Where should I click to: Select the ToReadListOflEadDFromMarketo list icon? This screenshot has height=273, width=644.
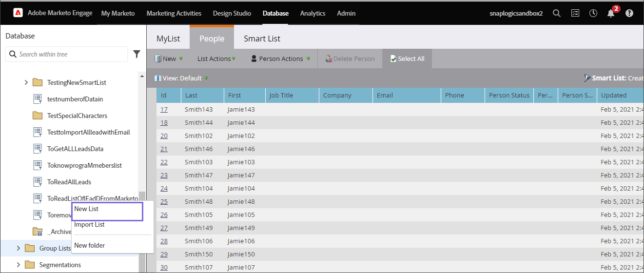(38, 198)
